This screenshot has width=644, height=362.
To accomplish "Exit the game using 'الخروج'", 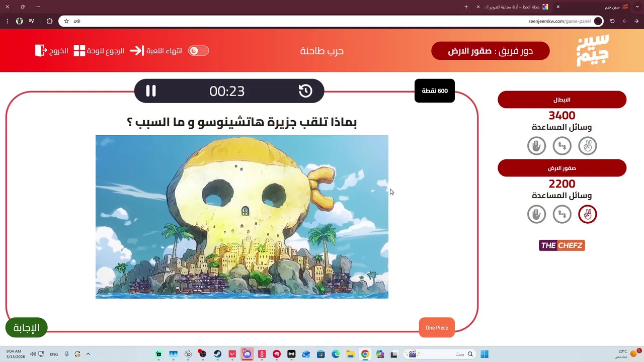I will [x=52, y=51].
